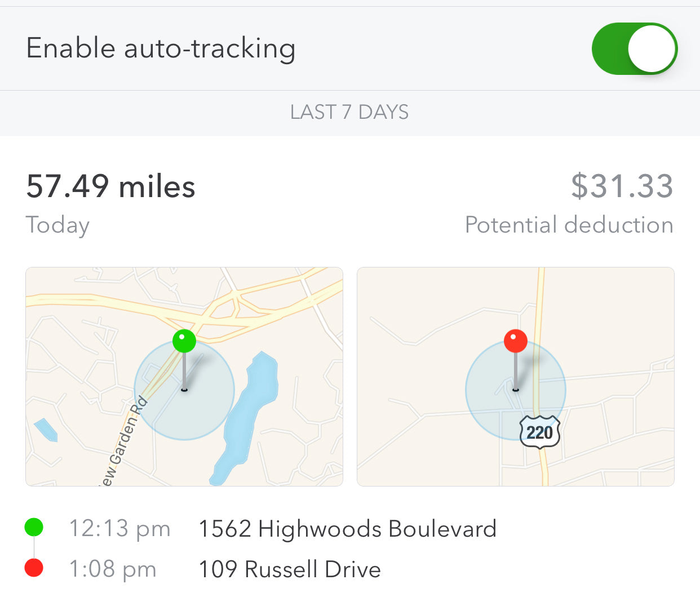Toggle the Enable auto-tracking switch
This screenshot has height=602, width=700.
(x=635, y=48)
